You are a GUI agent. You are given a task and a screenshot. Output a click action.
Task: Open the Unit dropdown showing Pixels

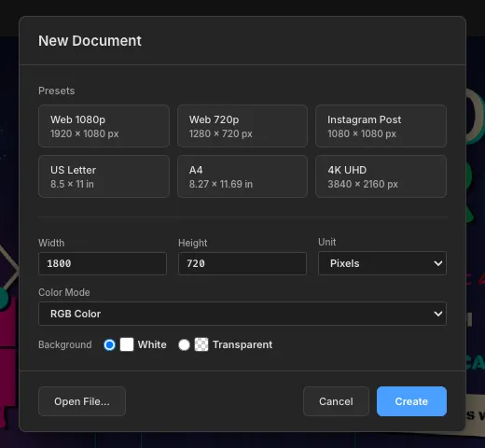coord(382,263)
